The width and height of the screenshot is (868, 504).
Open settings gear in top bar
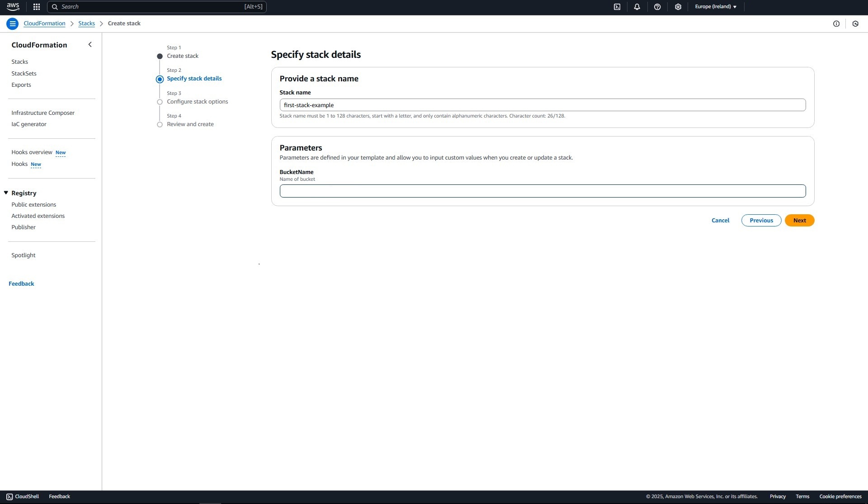click(678, 7)
